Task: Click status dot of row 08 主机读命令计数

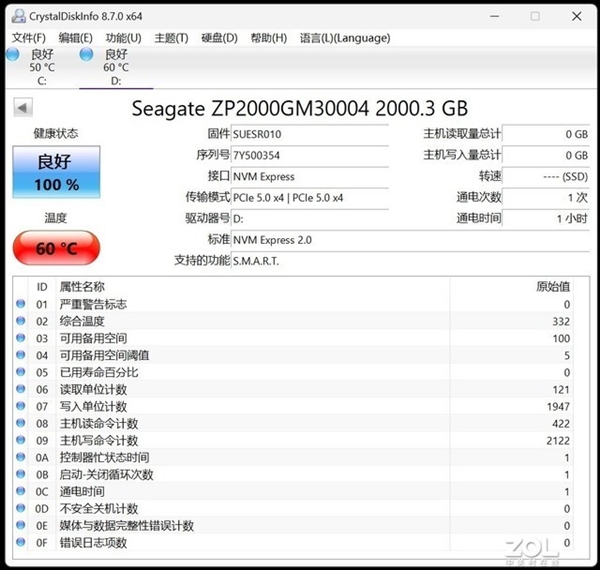Action: [x=21, y=423]
